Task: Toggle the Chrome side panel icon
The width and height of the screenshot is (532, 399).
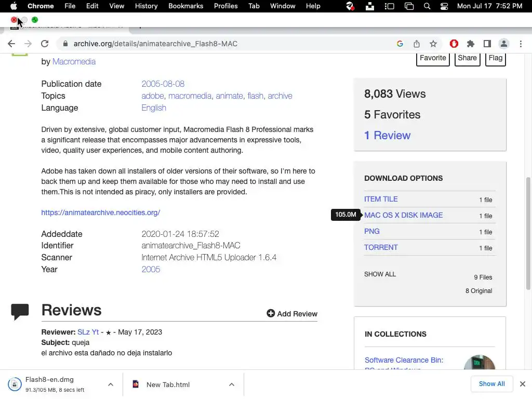Action: (x=487, y=44)
